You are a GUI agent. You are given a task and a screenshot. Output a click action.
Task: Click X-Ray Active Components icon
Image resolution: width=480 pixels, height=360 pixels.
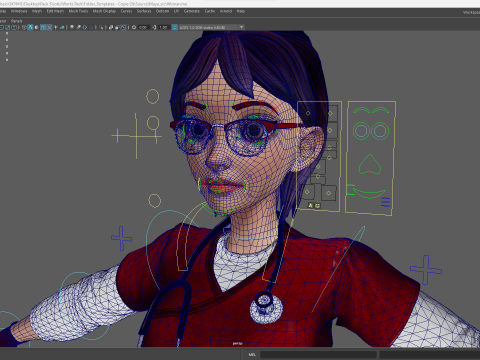pyautogui.click(x=117, y=27)
